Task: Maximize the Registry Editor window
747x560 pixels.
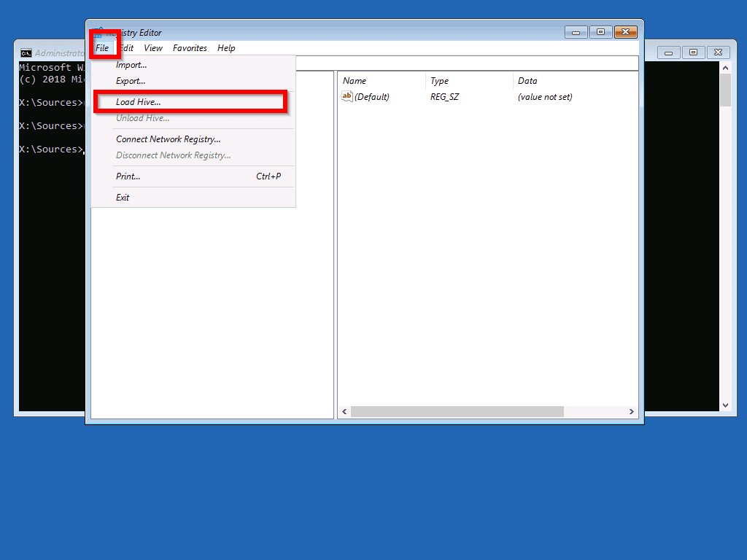Action: click(601, 32)
